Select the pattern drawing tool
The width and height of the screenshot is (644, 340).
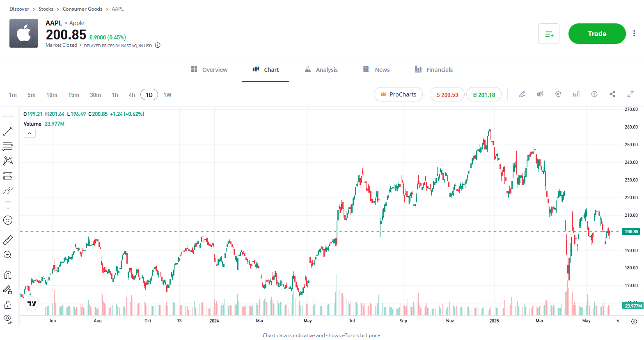(x=8, y=161)
